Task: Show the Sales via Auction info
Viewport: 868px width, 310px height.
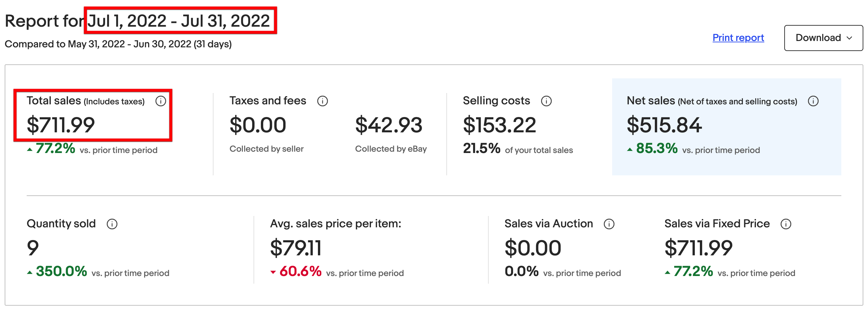Action: pyautogui.click(x=609, y=224)
